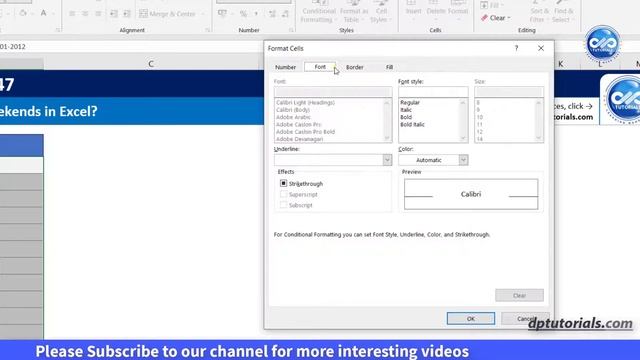640x360 pixels.
Task: Switch to the Fill tab
Action: click(x=389, y=67)
